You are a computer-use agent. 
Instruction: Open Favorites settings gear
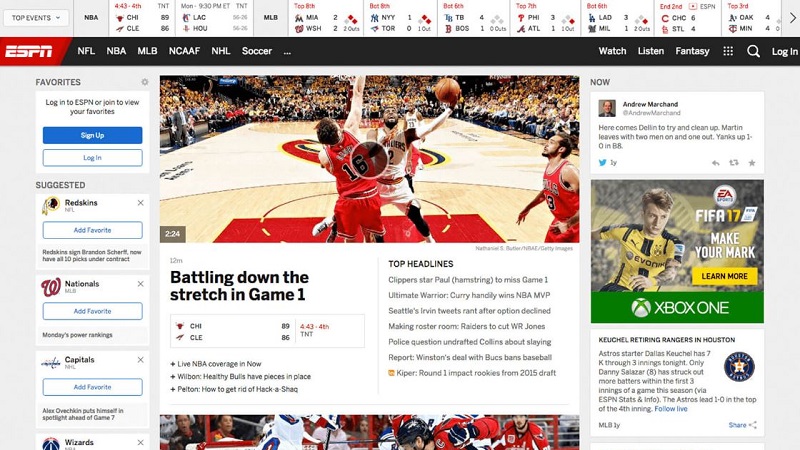click(145, 82)
